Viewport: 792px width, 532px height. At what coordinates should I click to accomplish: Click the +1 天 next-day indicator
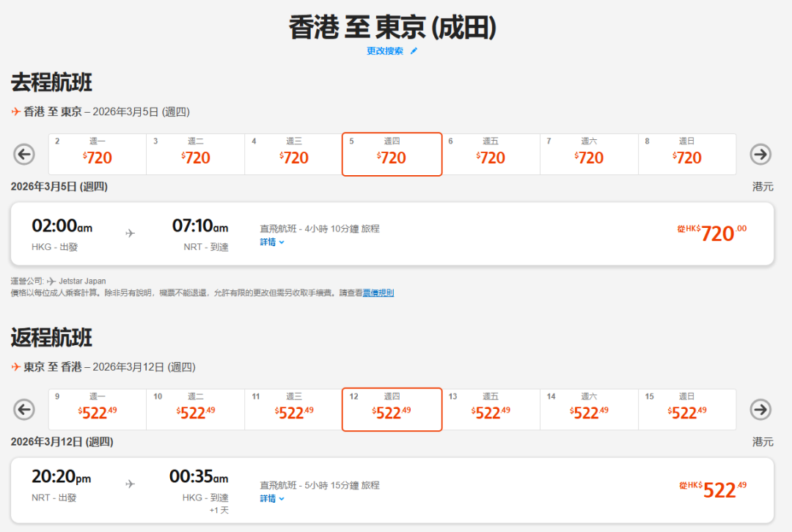point(219,510)
